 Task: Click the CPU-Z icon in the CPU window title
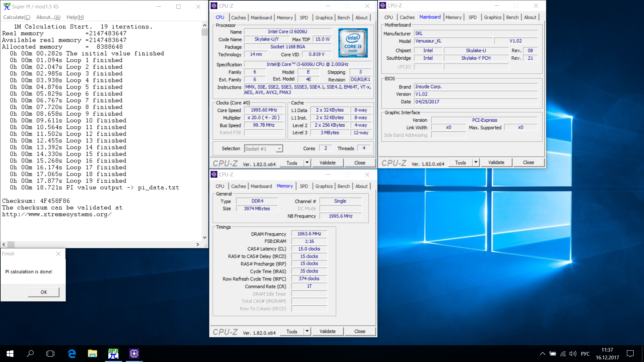pos(214,6)
